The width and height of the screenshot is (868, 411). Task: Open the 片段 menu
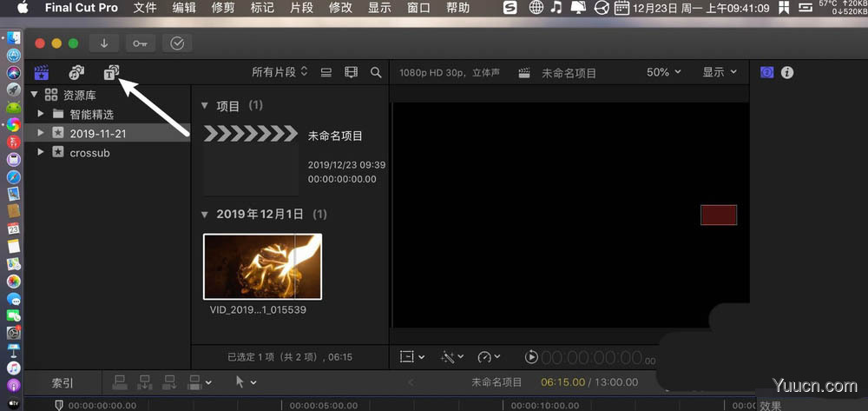click(301, 8)
